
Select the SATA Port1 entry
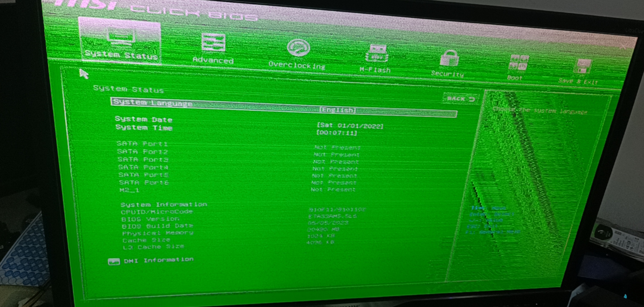click(142, 144)
